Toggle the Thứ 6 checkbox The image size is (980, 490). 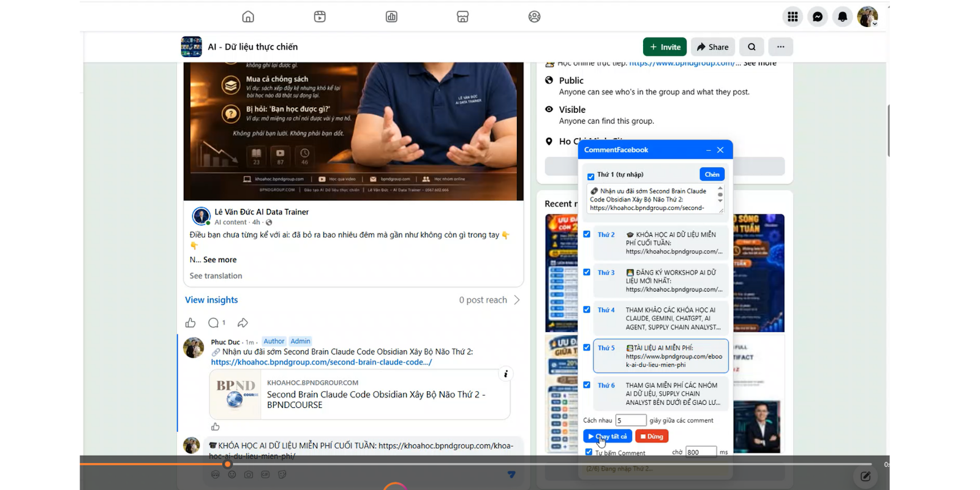(587, 385)
